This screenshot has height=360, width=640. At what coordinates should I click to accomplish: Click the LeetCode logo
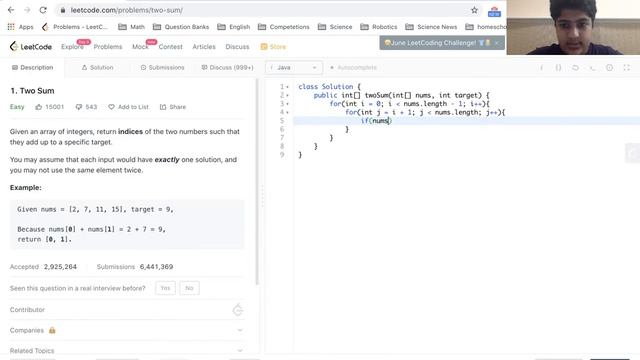[31, 47]
